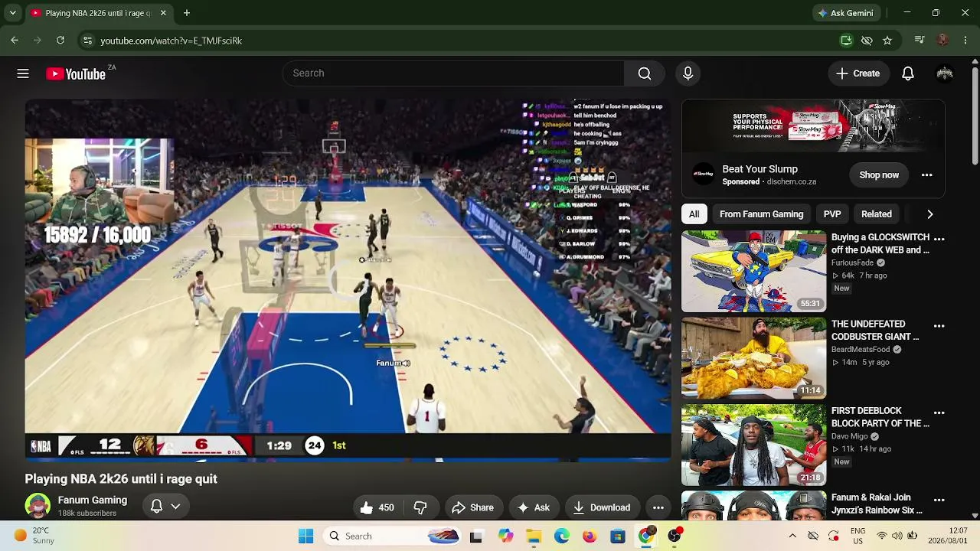Open menu for the sponsored ad

(x=927, y=175)
